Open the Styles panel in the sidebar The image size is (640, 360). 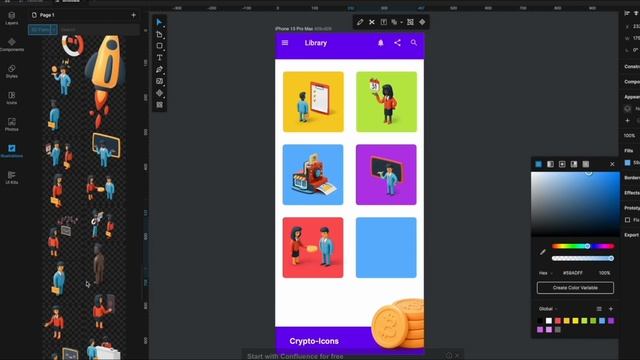point(11,71)
